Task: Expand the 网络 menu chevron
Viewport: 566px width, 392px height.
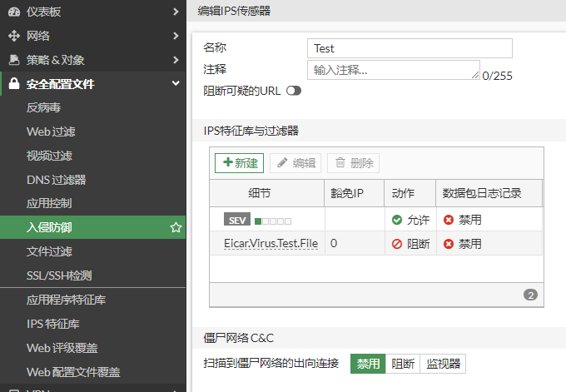Action: (176, 36)
